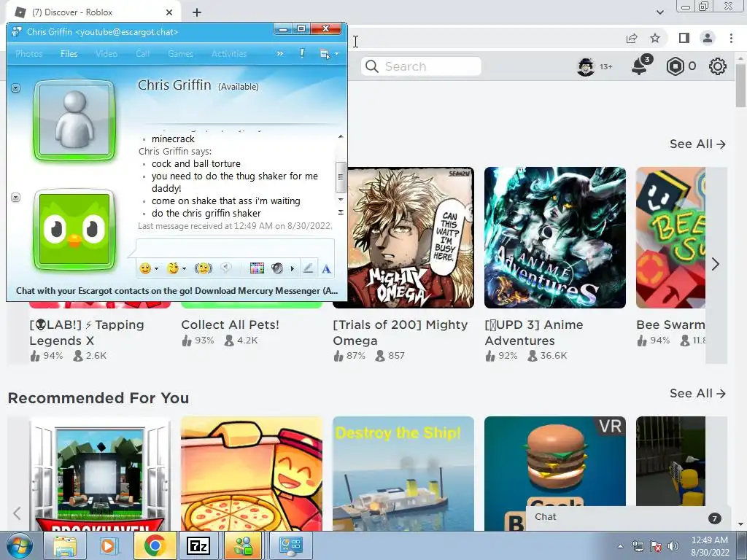This screenshot has height=560, width=747.
Task: Click See All for Recommended For You
Action: coord(697,393)
